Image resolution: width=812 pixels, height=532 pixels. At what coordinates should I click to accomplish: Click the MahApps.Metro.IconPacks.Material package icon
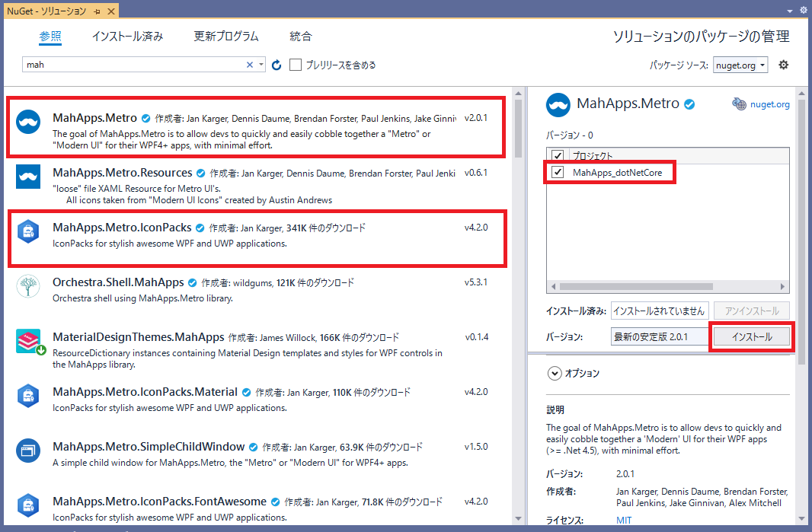pyautogui.click(x=28, y=396)
